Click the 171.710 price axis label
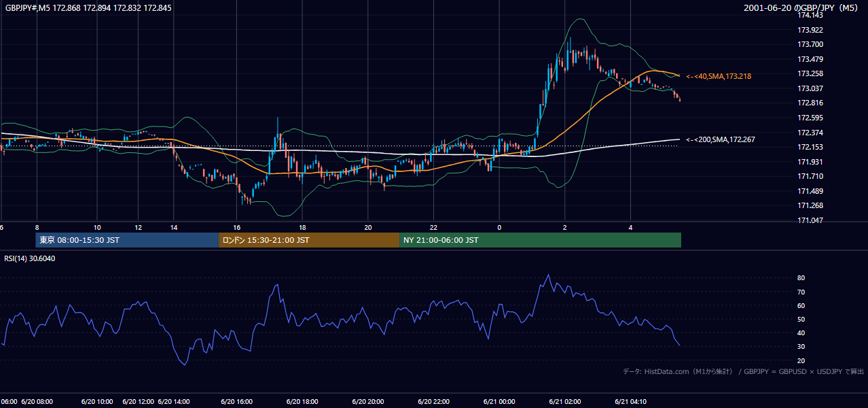The image size is (868, 408). tap(810, 177)
